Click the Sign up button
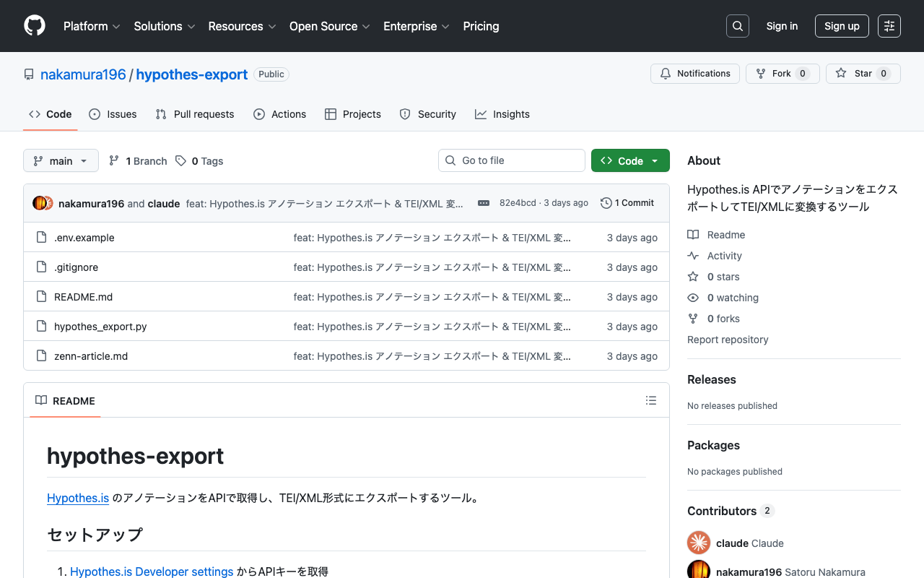 [842, 25]
